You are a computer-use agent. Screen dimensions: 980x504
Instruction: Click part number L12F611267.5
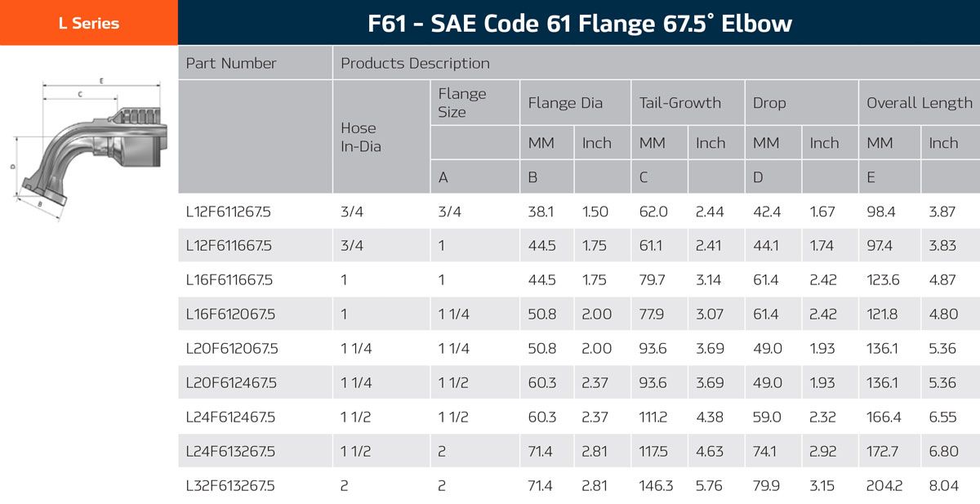(x=229, y=212)
